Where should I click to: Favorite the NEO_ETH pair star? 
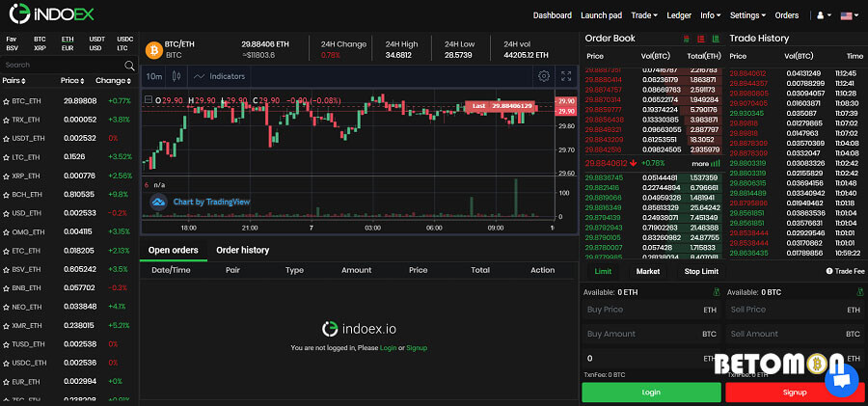(6, 308)
